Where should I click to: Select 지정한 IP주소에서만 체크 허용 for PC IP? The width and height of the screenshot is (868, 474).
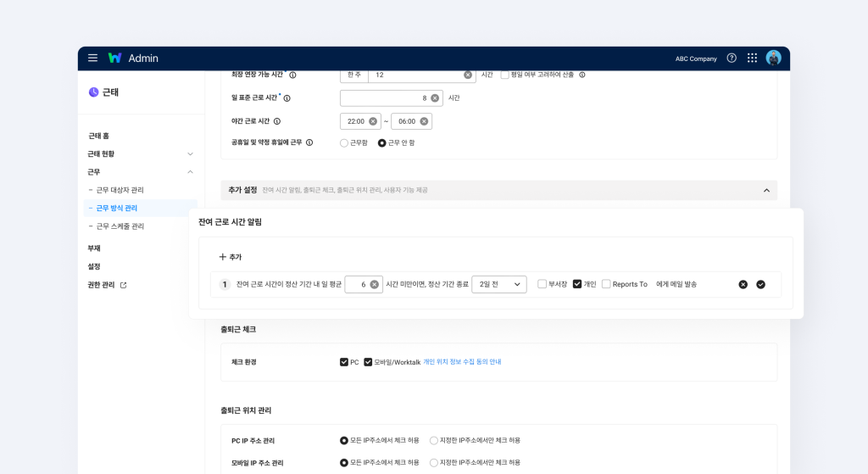coord(434,441)
